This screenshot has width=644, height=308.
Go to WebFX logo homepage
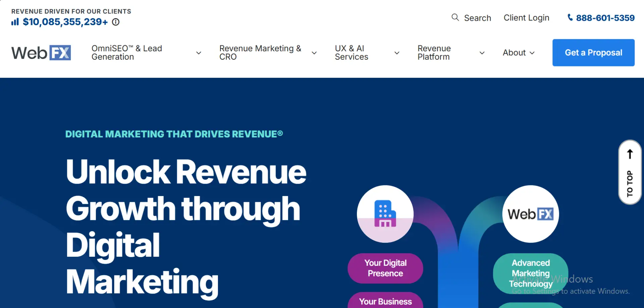[x=41, y=53]
